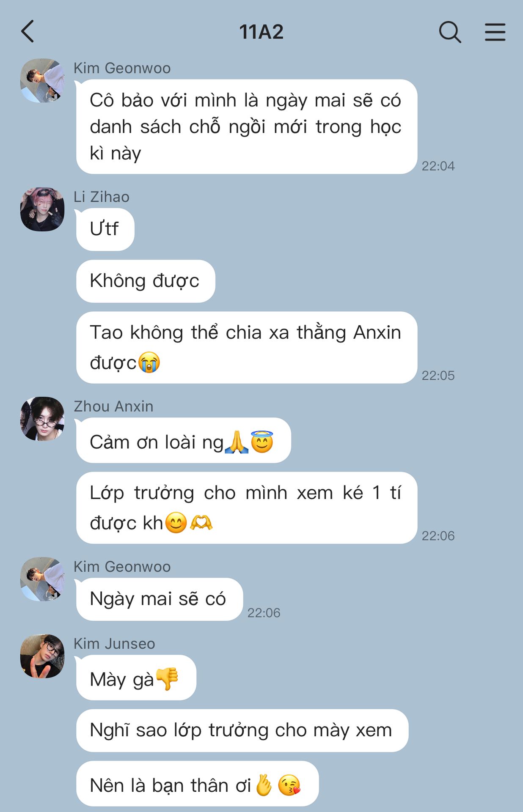Go back using the left arrow icon
Viewport: 523px width, 812px height.
pyautogui.click(x=28, y=32)
